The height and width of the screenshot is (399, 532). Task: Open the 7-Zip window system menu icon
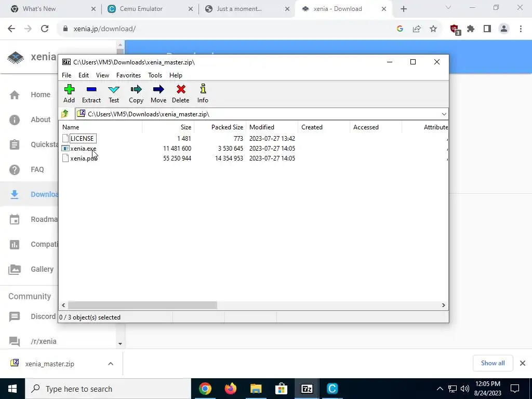(66, 62)
